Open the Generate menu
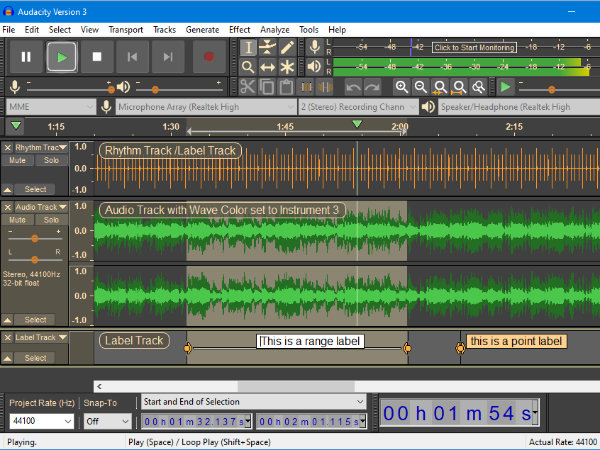The height and width of the screenshot is (450, 600). point(202,29)
